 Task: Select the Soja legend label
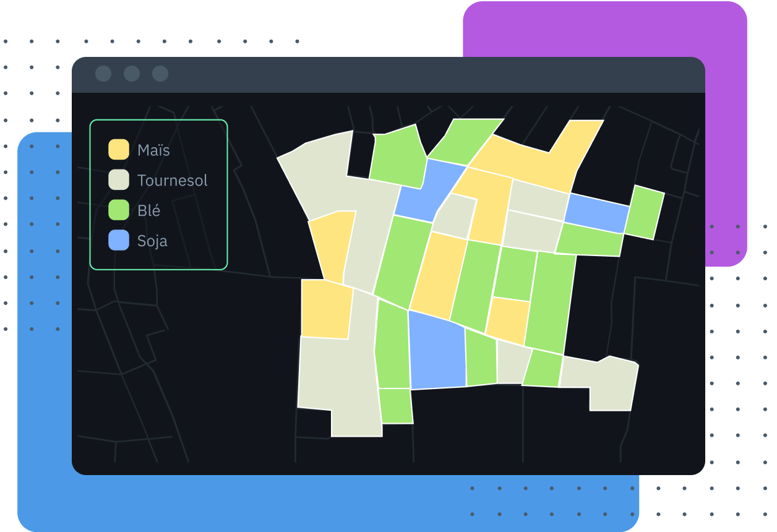click(x=152, y=241)
